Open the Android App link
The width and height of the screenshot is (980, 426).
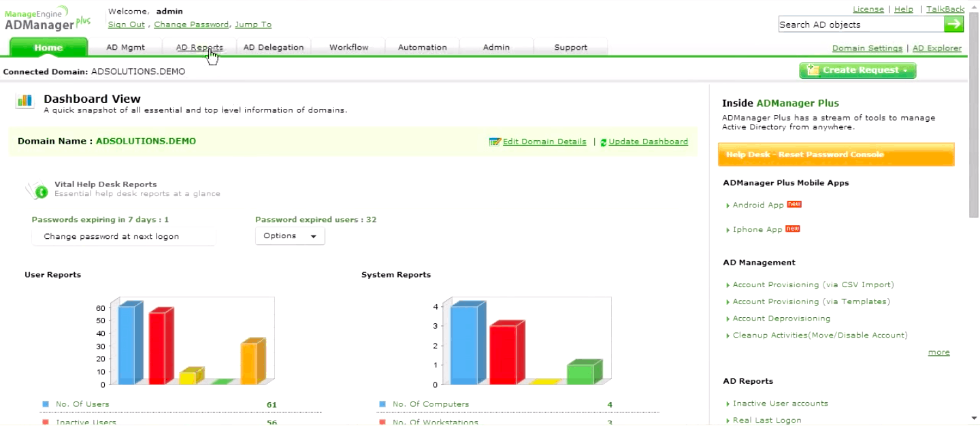click(758, 205)
